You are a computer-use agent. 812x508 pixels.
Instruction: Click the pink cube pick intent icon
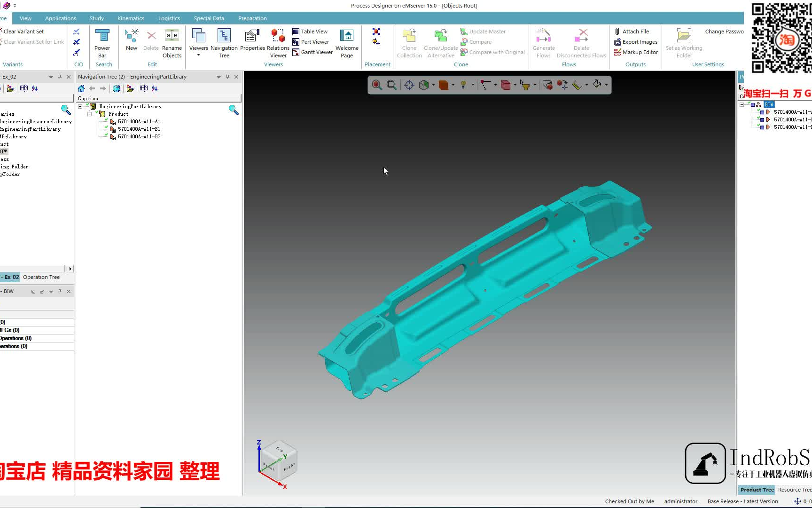point(506,85)
